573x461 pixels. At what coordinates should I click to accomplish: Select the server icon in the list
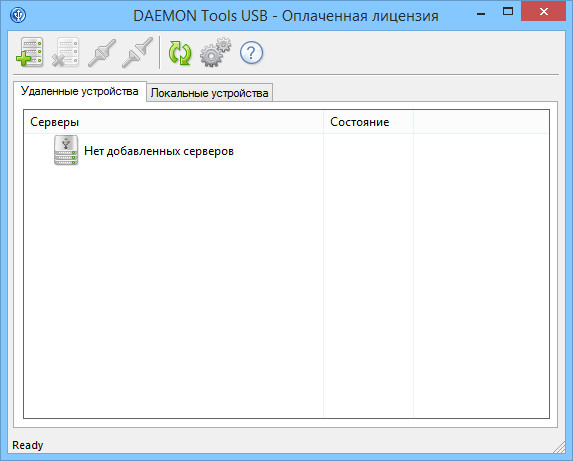pyautogui.click(x=66, y=150)
